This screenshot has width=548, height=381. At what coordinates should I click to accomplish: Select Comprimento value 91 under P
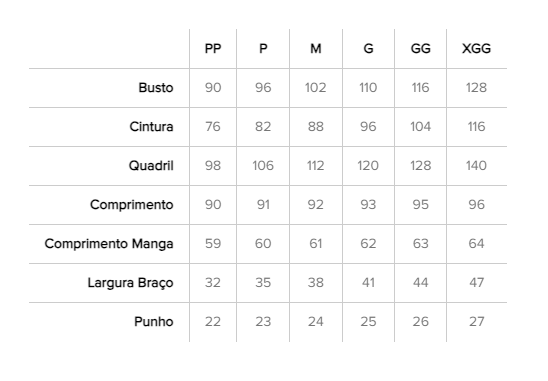pyautogui.click(x=263, y=204)
